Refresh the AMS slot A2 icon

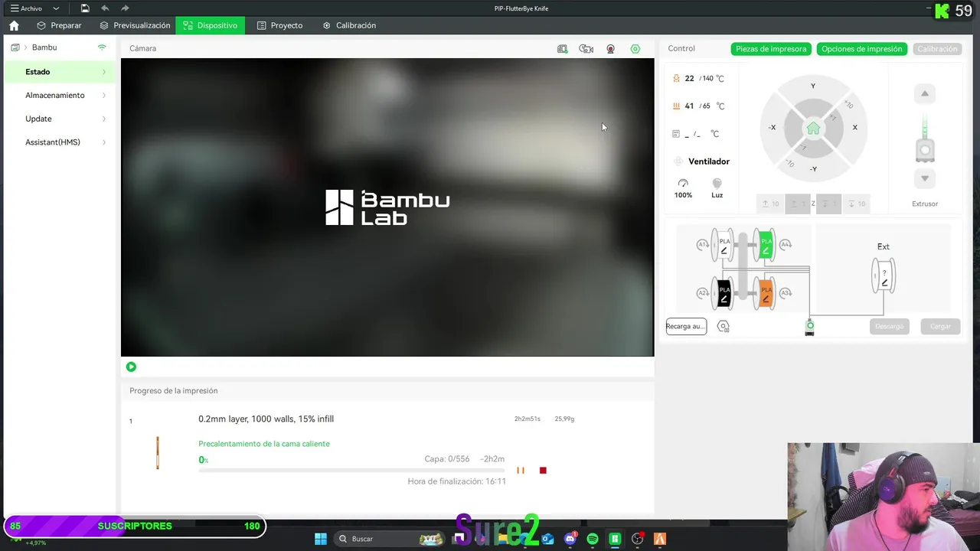tap(702, 294)
